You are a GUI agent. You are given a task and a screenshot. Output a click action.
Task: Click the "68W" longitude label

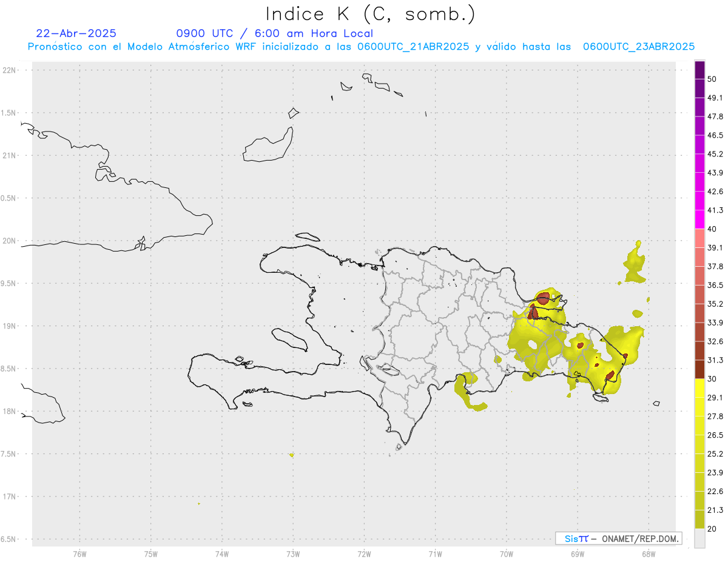pyautogui.click(x=648, y=554)
